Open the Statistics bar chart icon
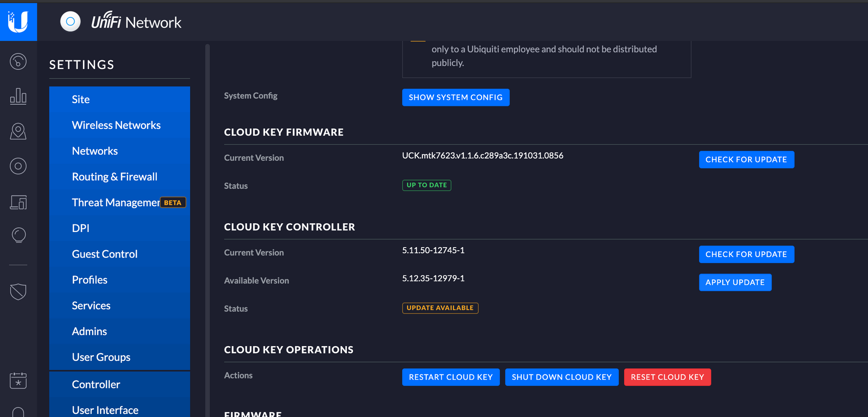This screenshot has height=417, width=868. (18, 96)
